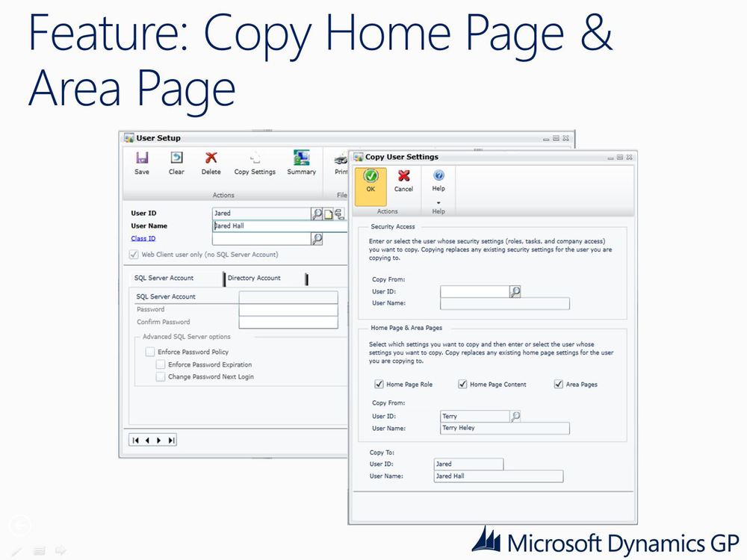Click the empty Class ID input field
Viewport: 747px width, 560px height.
pos(261,239)
